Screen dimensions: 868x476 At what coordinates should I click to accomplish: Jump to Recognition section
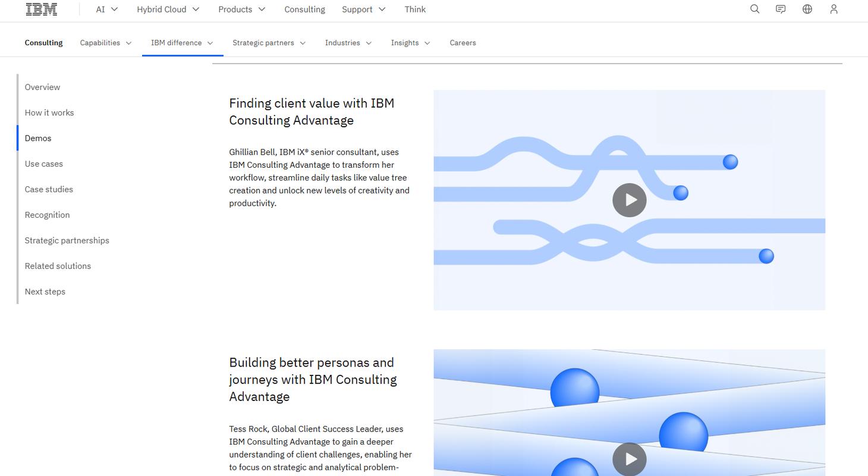click(x=47, y=215)
